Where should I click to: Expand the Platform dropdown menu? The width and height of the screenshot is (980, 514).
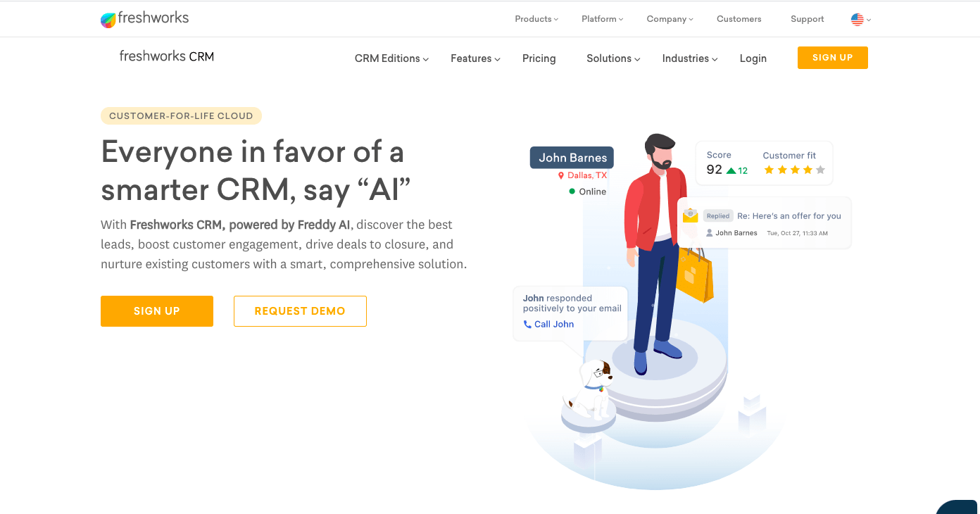point(603,19)
